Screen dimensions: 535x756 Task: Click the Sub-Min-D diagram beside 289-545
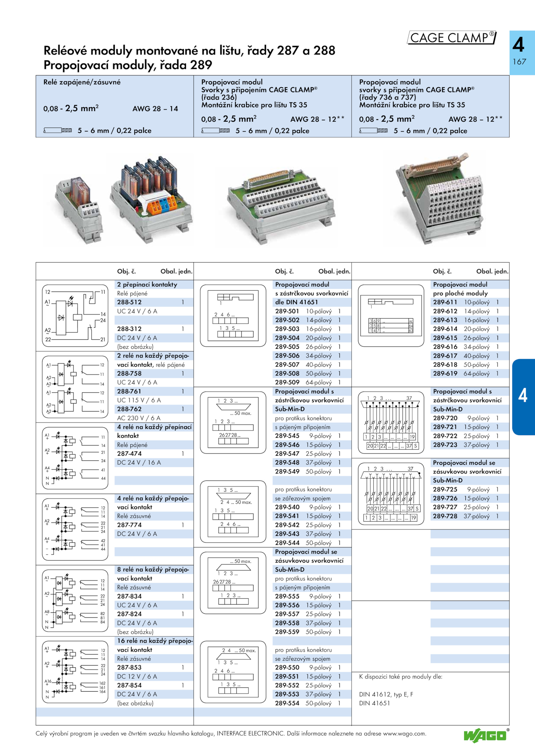pos(233,423)
